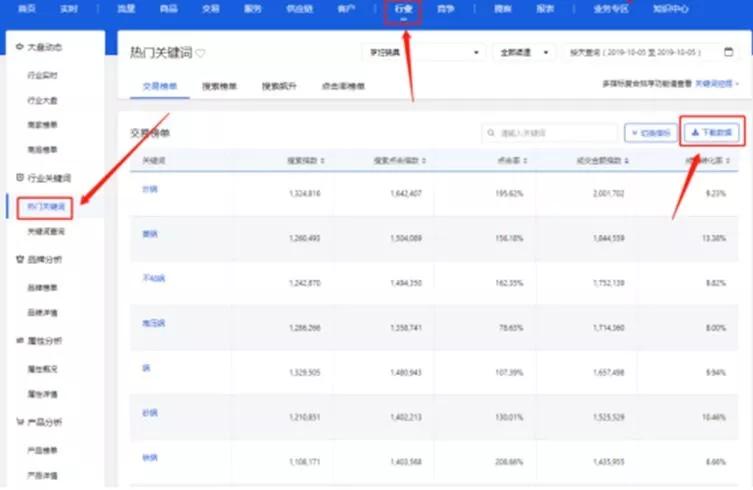Open 供应链 in top navigation

point(300,9)
